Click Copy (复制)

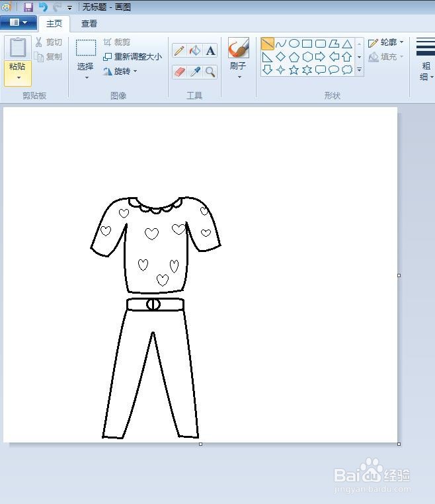[48, 57]
